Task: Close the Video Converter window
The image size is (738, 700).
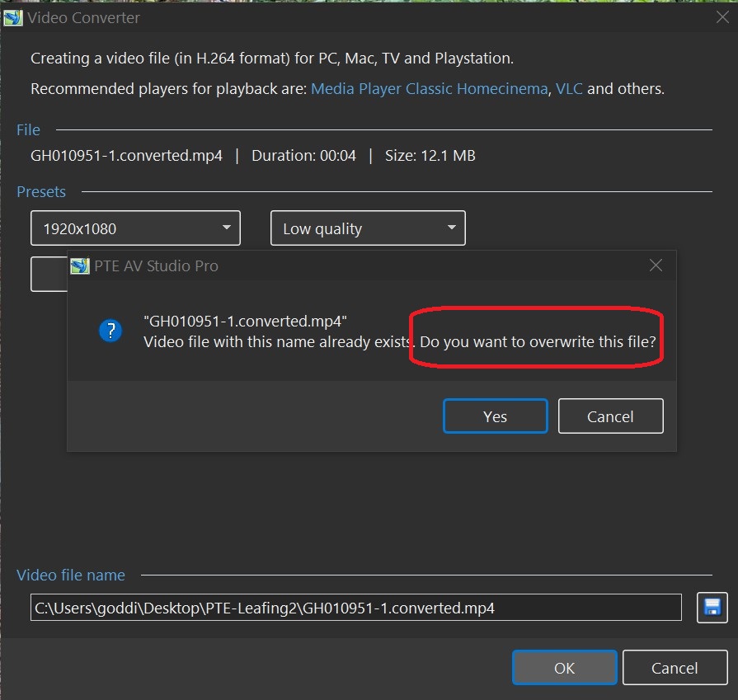Action: coord(722,17)
